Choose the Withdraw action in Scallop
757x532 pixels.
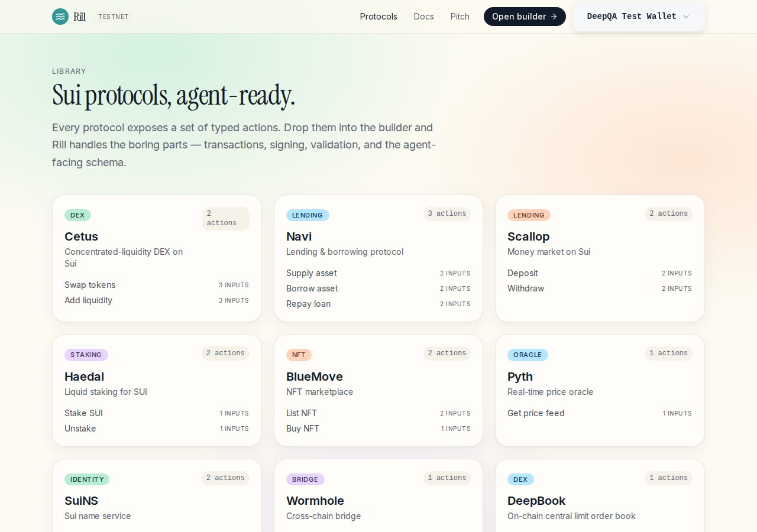tap(600, 288)
